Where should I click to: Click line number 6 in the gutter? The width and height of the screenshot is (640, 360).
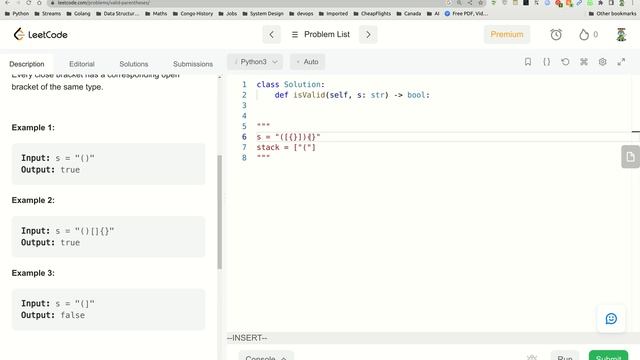[244, 137]
